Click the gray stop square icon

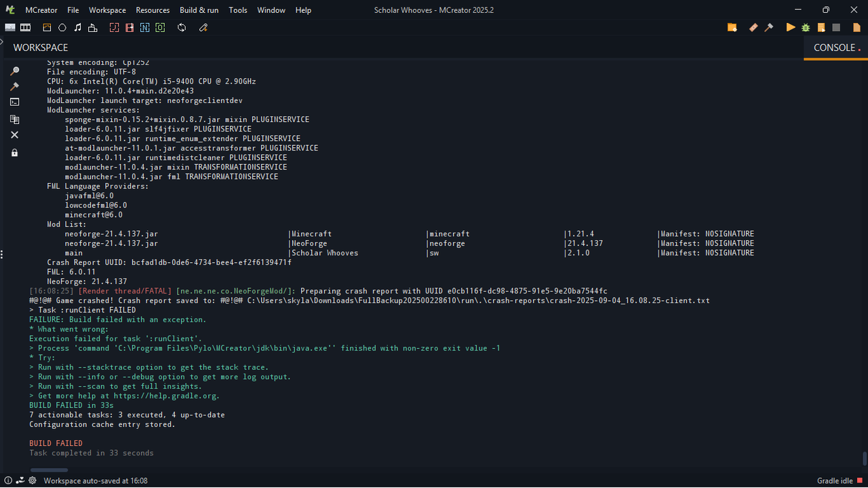(x=836, y=28)
